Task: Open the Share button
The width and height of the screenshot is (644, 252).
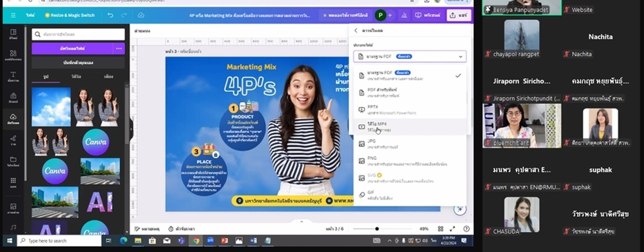Action: [x=459, y=15]
